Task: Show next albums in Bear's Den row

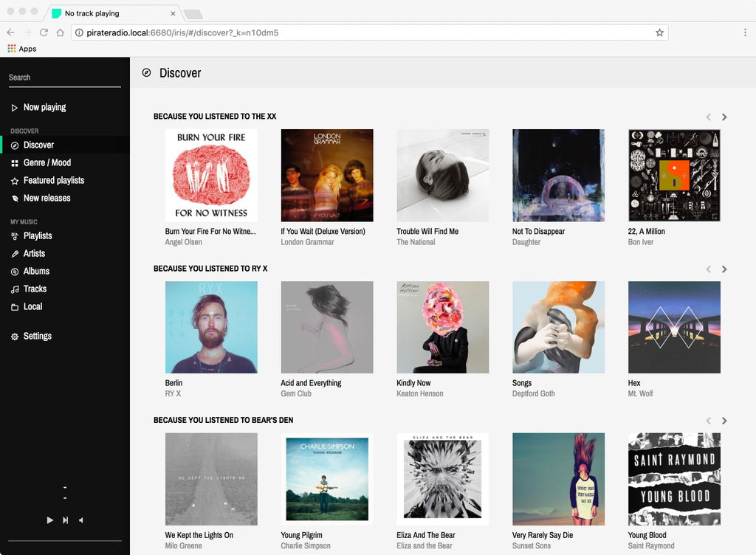Action: click(x=724, y=421)
